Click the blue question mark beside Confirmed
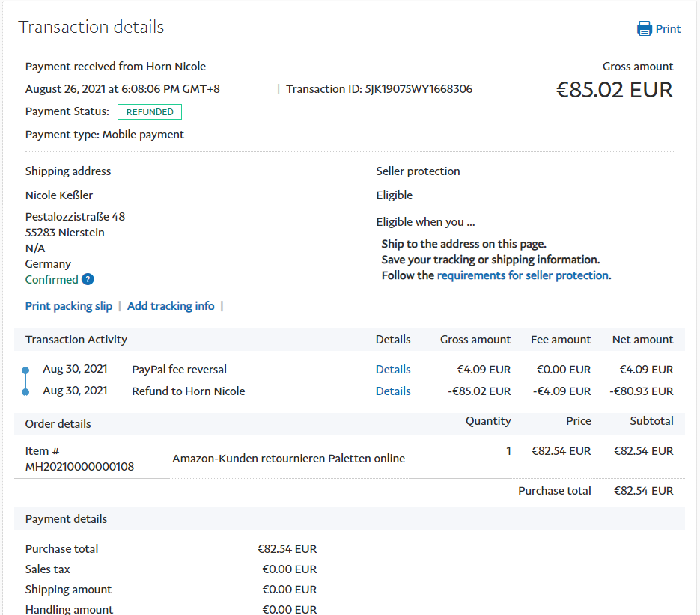 click(88, 280)
